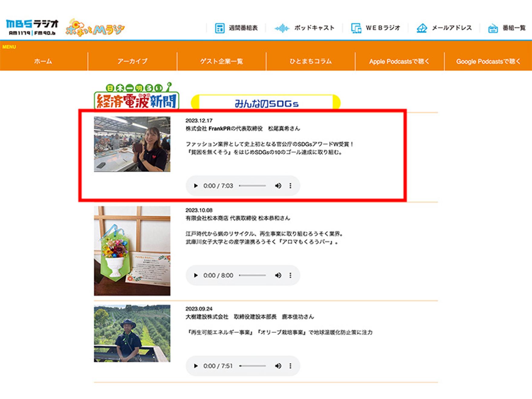Click the MENU label on orange bar
Viewport: 532px width, 399px height.
9,47
